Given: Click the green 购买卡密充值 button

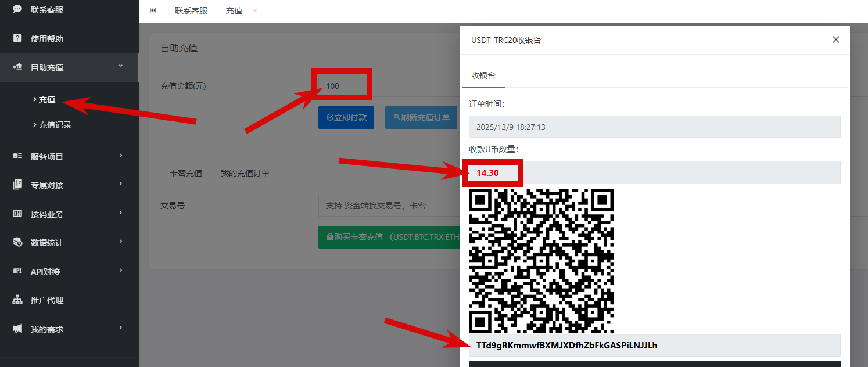Looking at the screenshot, I should click(389, 237).
